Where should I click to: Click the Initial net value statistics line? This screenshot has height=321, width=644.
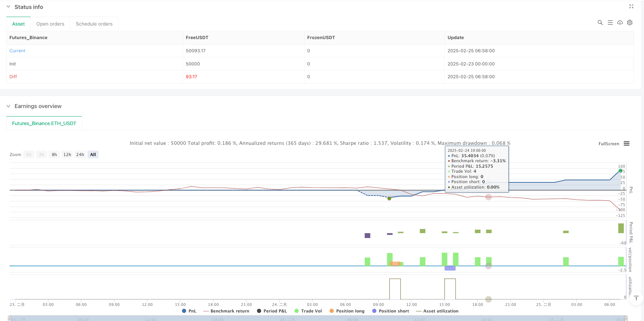coord(320,143)
